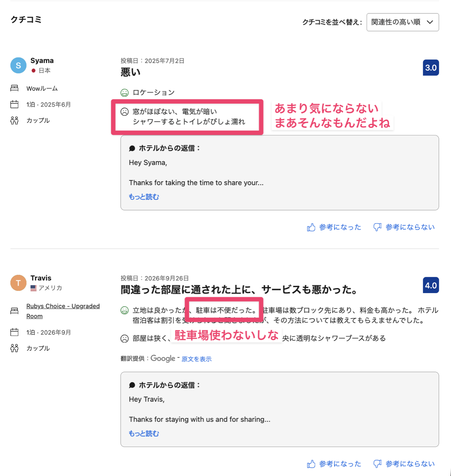The width and height of the screenshot is (451, 476).
Task: Click text Thanks for staying with us and for sharing...
Action: pyautogui.click(x=200, y=419)
